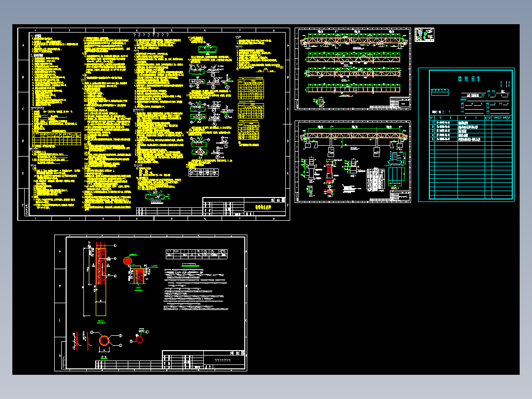Select the tiny thumbnail sheet at top right

(424, 35)
